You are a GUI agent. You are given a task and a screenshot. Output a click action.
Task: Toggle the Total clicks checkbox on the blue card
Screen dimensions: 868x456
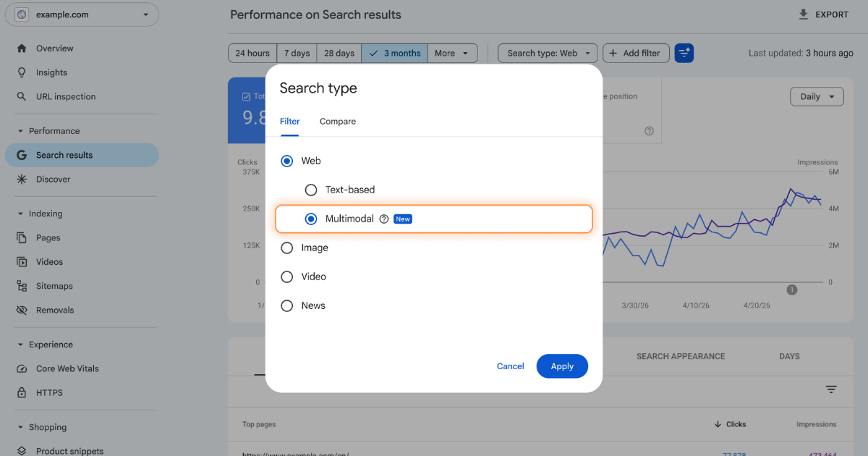point(247,96)
